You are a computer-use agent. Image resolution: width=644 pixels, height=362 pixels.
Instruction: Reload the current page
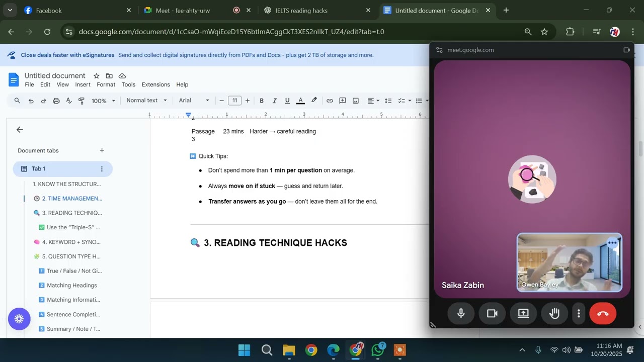[47, 32]
